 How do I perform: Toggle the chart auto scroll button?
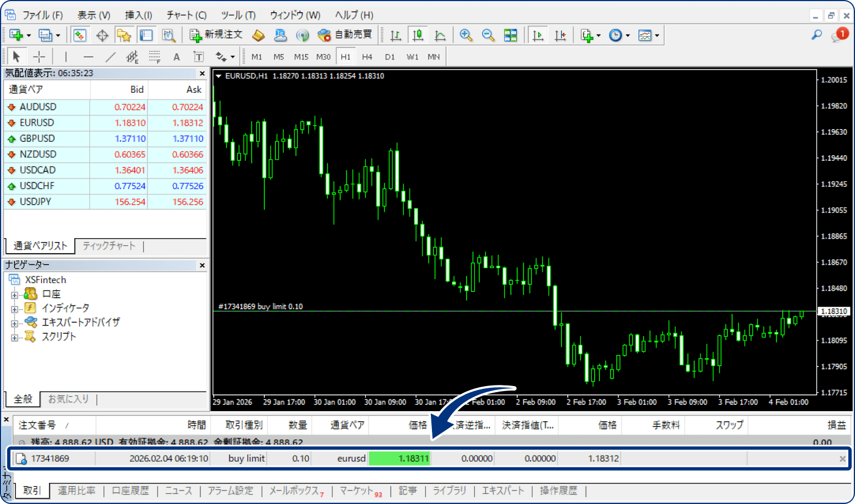click(x=538, y=35)
